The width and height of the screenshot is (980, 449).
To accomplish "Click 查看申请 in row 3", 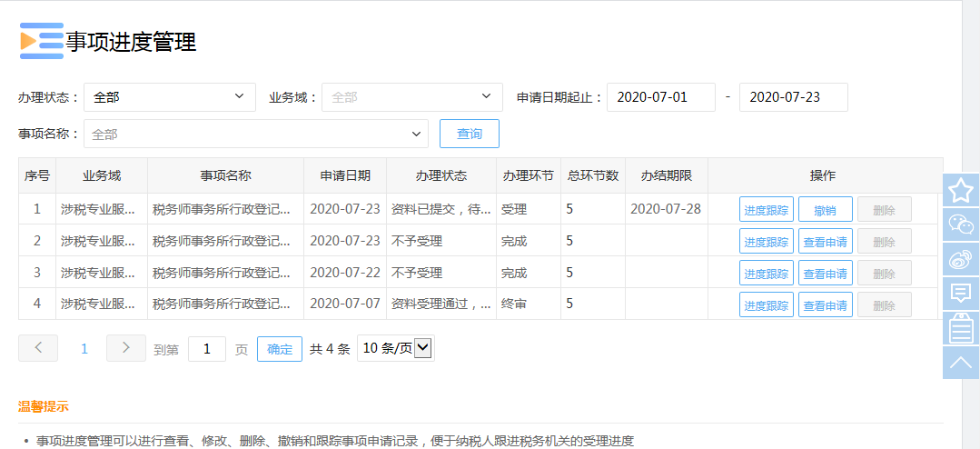I will 826,273.
